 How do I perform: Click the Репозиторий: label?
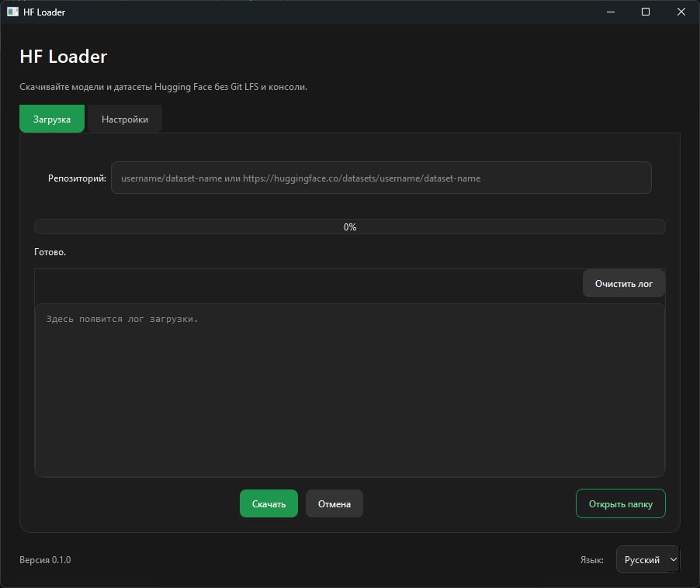tap(78, 178)
